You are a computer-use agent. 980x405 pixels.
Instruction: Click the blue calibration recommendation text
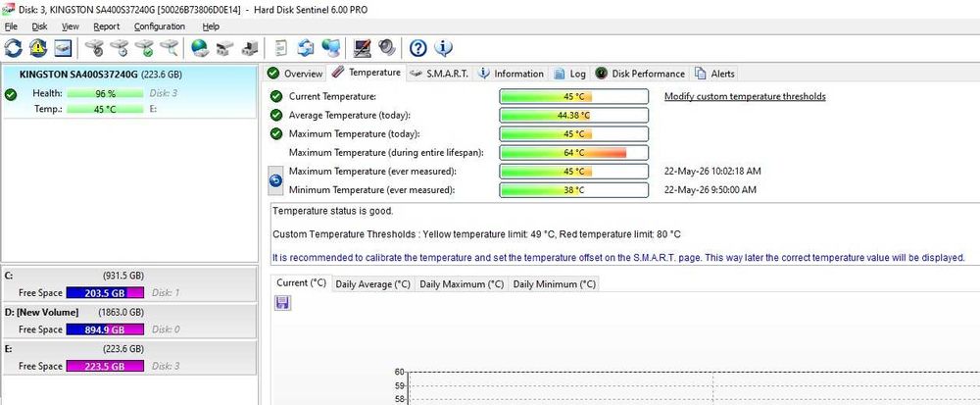618,257
